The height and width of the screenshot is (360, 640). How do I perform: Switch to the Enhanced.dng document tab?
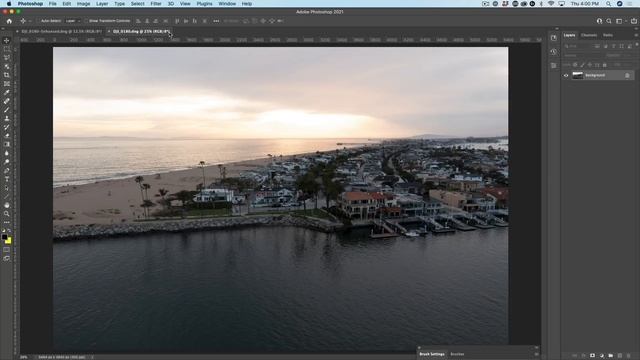point(61,31)
